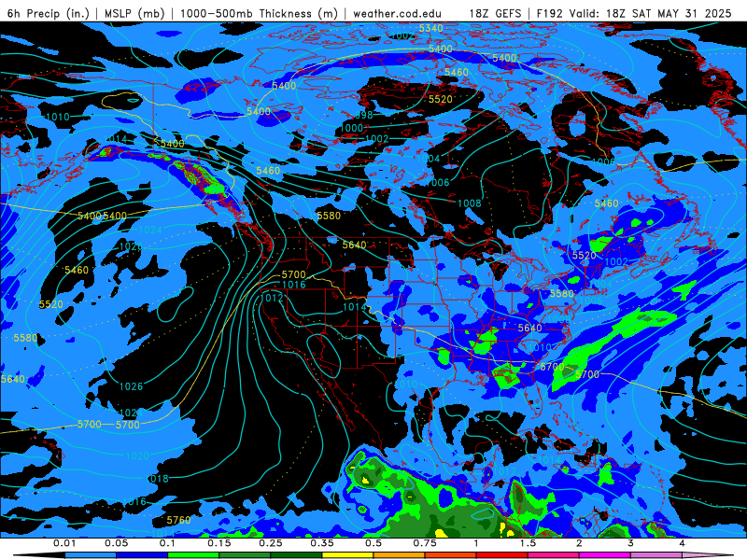The image size is (747, 560).
Task: Click the 1.5 legend scale value
Action: point(528,543)
